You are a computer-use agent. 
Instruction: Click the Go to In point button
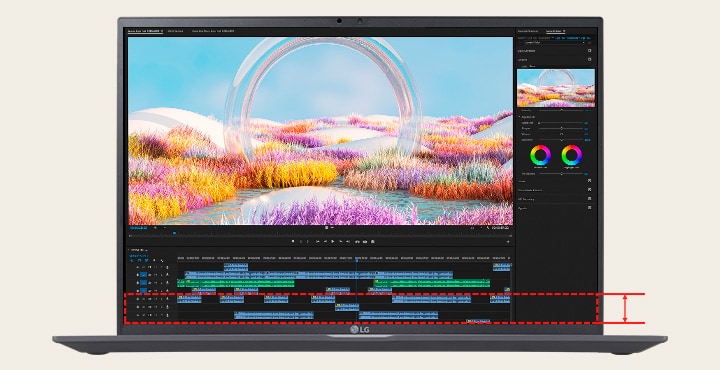pyautogui.click(x=318, y=241)
